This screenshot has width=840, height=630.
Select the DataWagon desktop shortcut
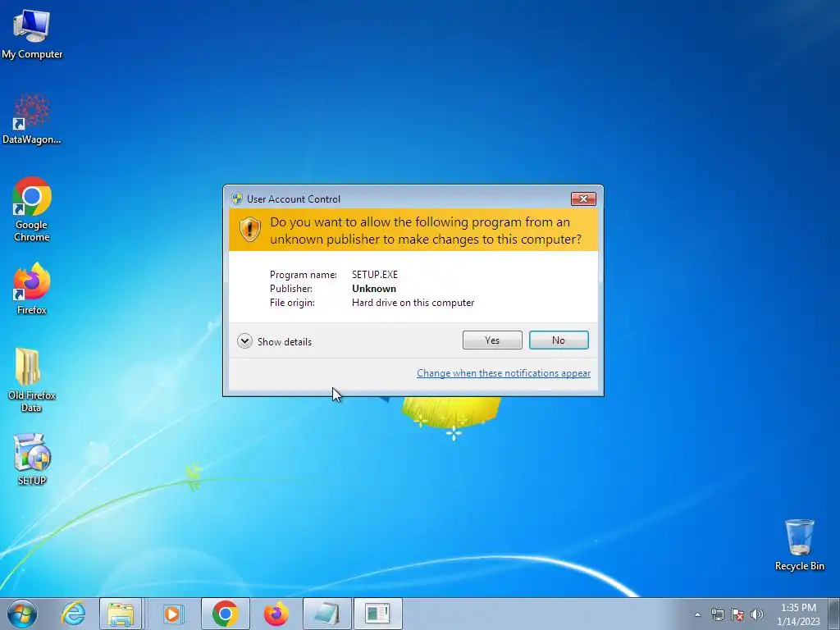32,119
